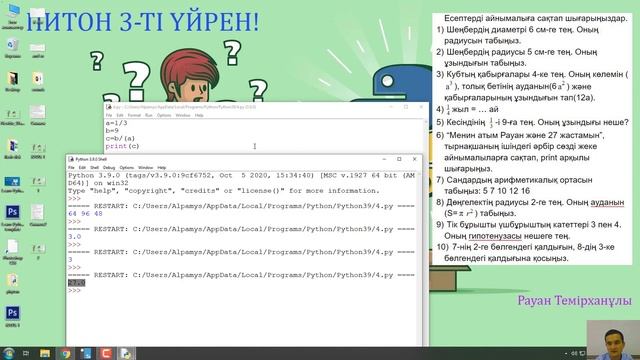This screenshot has width=640, height=360.
Task: Open Shell menu in the Python Shell window
Action: 94,168
